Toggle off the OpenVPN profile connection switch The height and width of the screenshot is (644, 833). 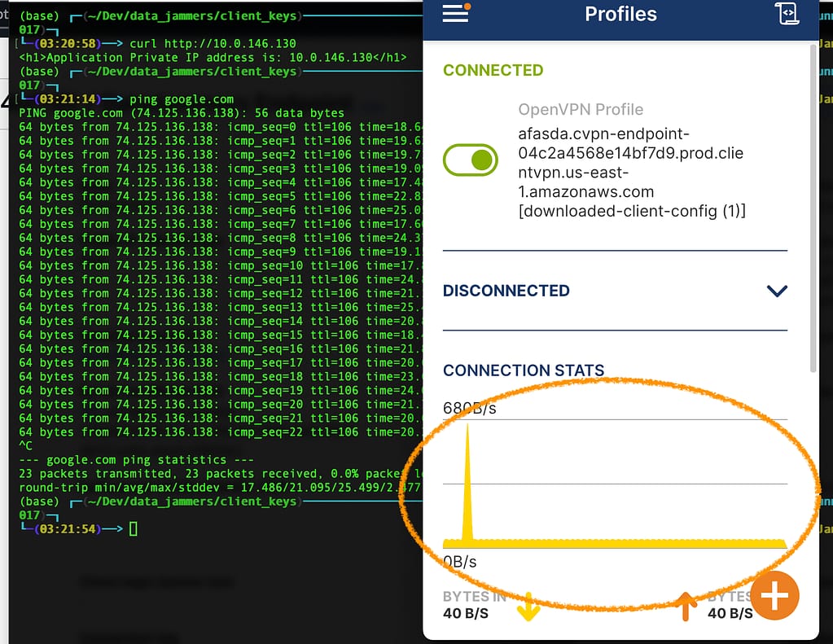tap(470, 160)
